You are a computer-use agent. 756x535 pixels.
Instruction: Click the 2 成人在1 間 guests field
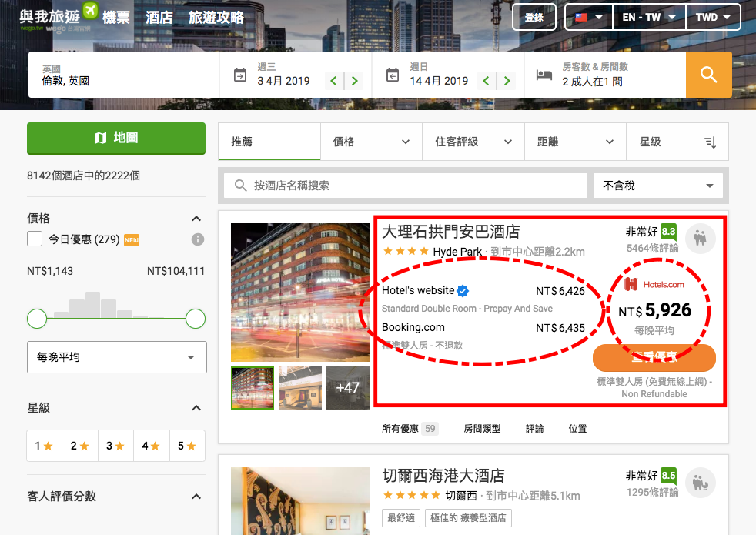pos(604,75)
